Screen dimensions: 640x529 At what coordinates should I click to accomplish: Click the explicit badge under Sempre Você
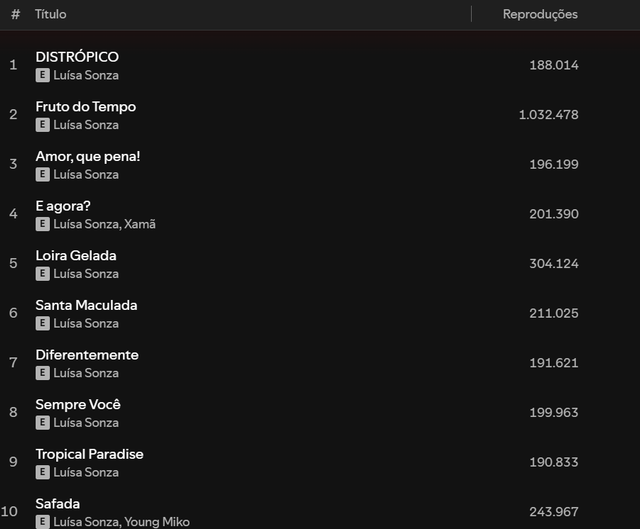pyautogui.click(x=42, y=422)
